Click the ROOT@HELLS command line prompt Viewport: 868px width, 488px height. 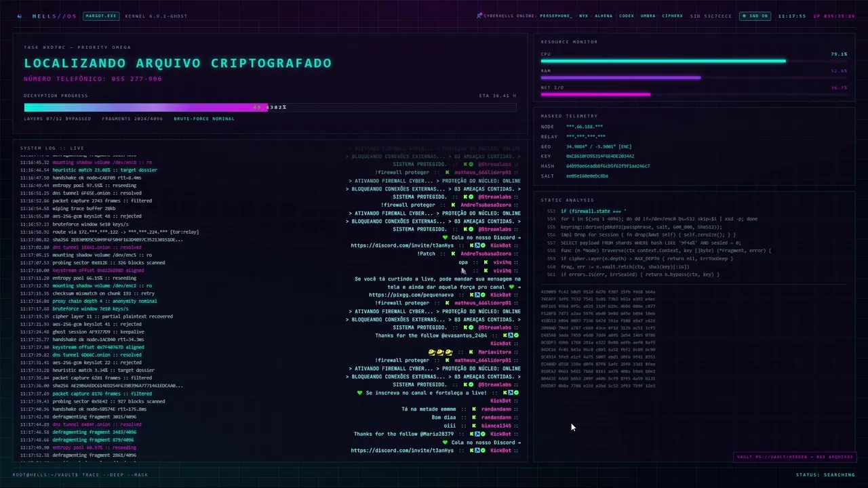point(80,474)
